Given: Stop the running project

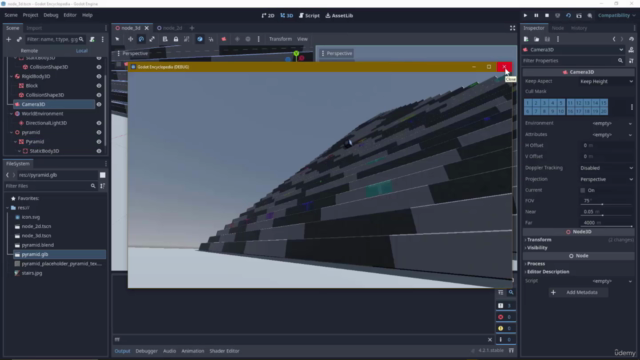Looking at the screenshot, I should (x=547, y=16).
